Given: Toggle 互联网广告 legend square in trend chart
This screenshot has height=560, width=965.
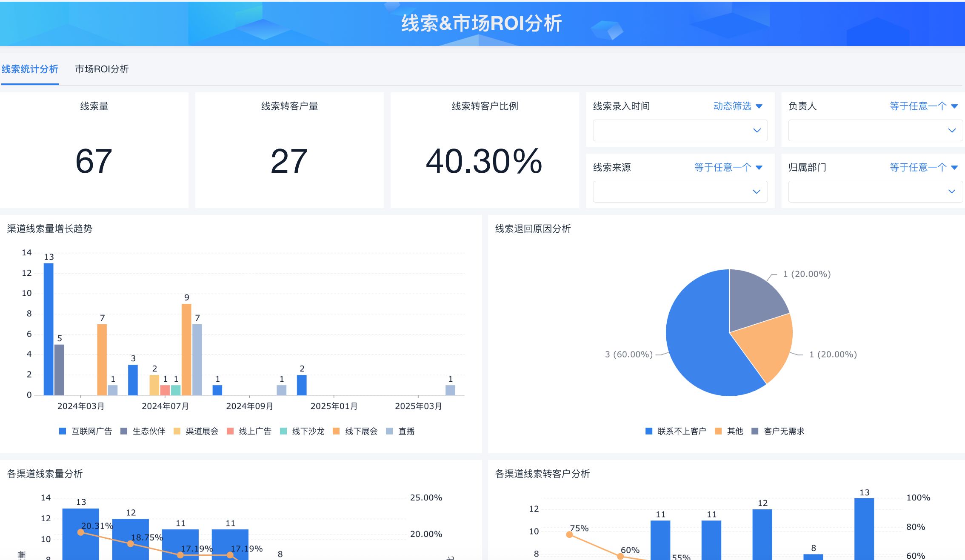Looking at the screenshot, I should click(63, 431).
